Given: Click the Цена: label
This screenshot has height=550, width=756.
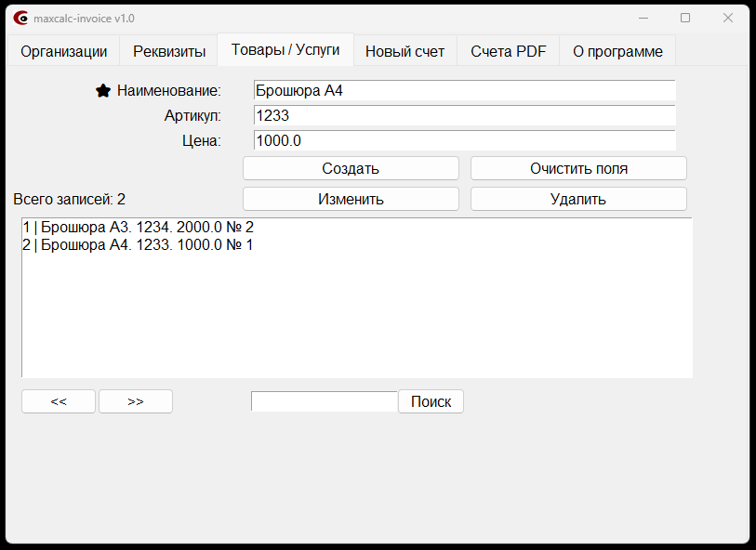Looking at the screenshot, I should click(202, 140).
